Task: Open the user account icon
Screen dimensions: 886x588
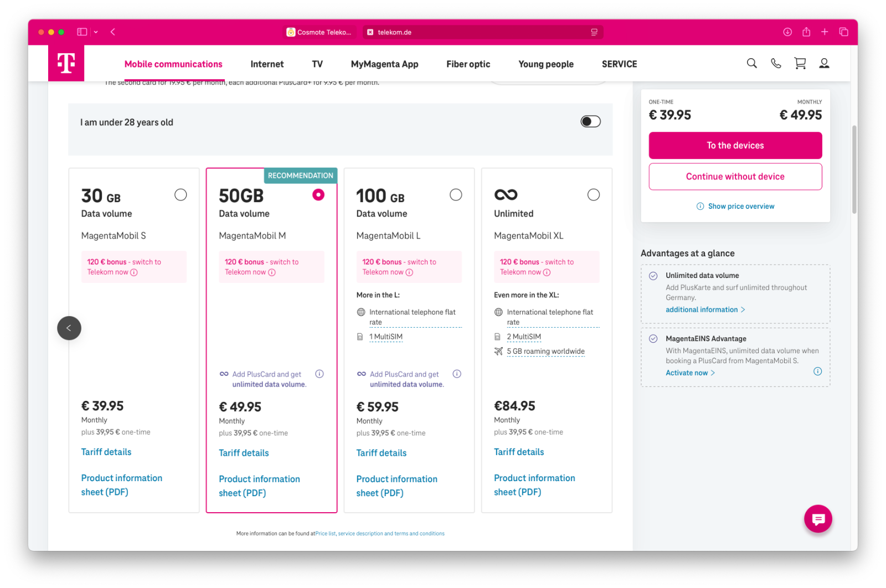Action: click(824, 63)
